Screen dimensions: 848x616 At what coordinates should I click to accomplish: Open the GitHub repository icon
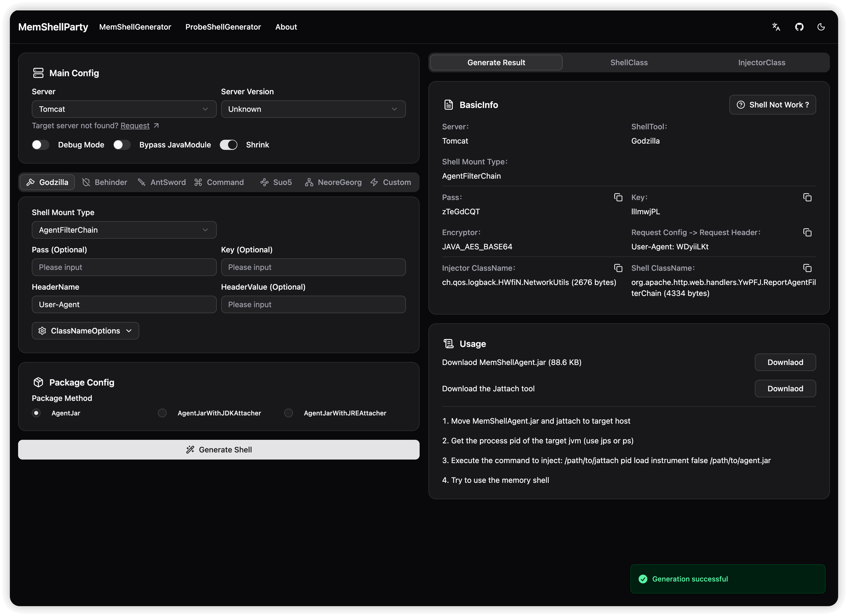tap(799, 27)
